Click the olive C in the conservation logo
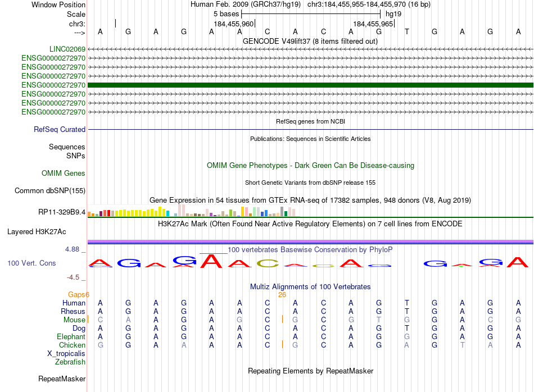 pyautogui.click(x=268, y=263)
